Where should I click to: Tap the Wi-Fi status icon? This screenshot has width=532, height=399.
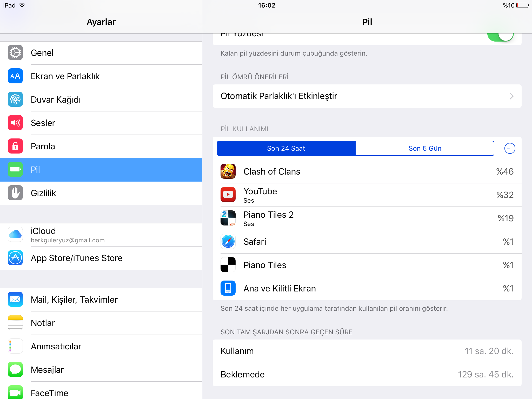point(22,5)
